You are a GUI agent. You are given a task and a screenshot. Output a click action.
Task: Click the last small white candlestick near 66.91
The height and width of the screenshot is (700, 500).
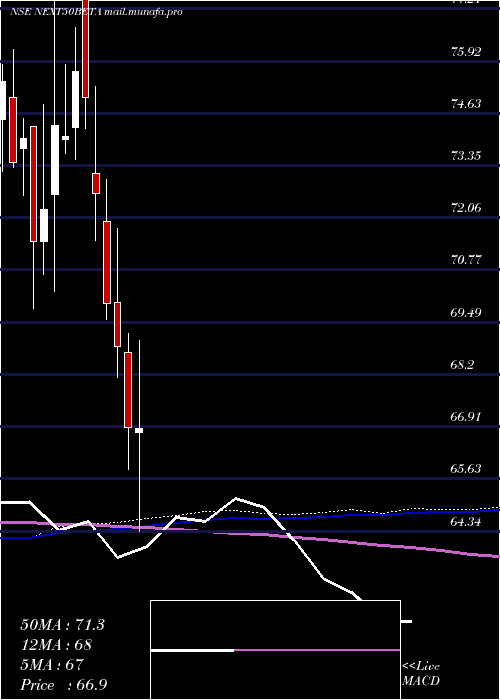(x=139, y=430)
